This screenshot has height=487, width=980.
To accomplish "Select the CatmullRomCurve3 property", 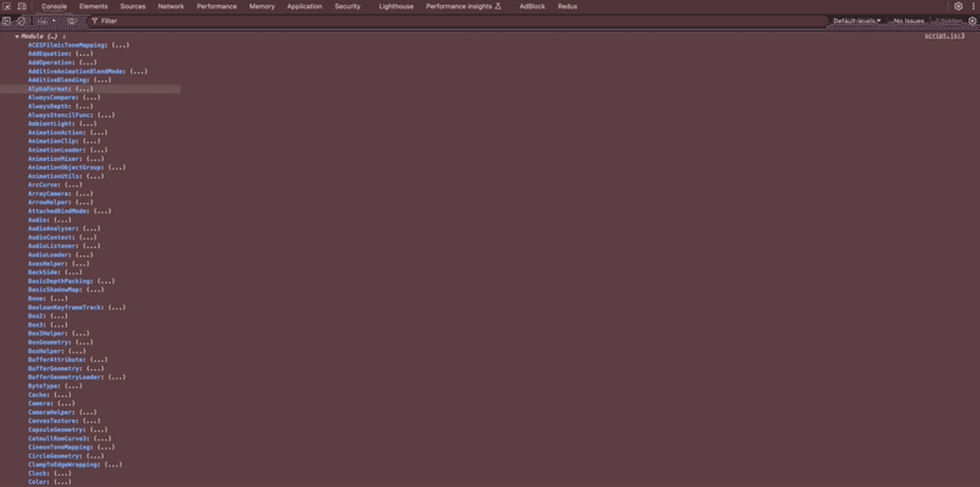I will point(69,439).
